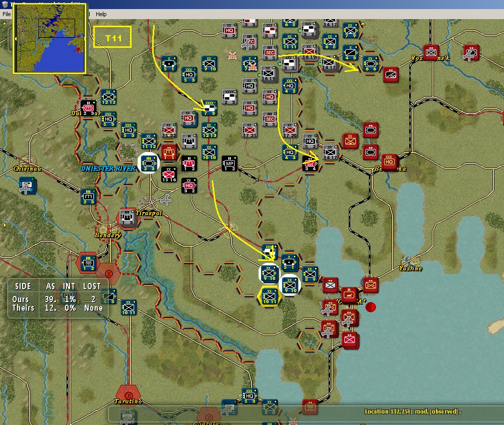The height and width of the screenshot is (425, 504).
Task: Select the grey artillery battalion 1 2
Action: [x=189, y=141]
